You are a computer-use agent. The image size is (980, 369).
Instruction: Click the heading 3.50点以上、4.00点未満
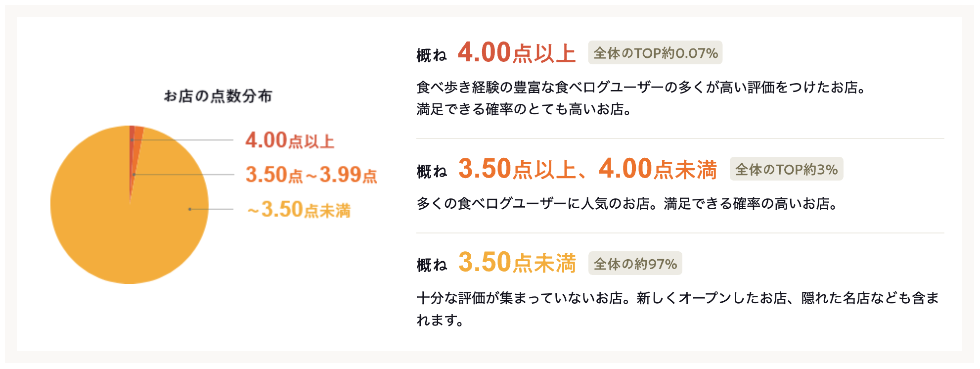click(587, 169)
